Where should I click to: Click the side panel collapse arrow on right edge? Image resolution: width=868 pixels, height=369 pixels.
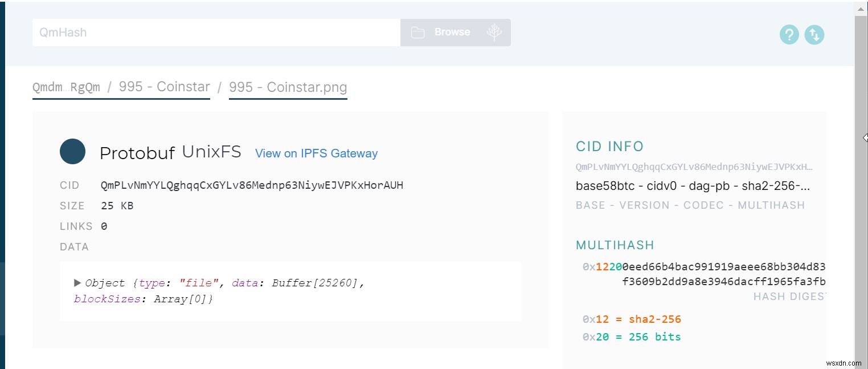[x=865, y=137]
